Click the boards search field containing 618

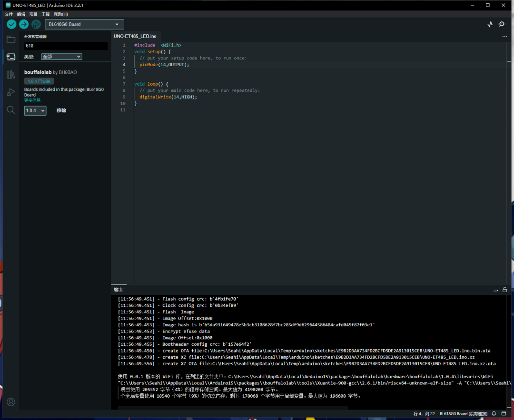pyautogui.click(x=66, y=46)
